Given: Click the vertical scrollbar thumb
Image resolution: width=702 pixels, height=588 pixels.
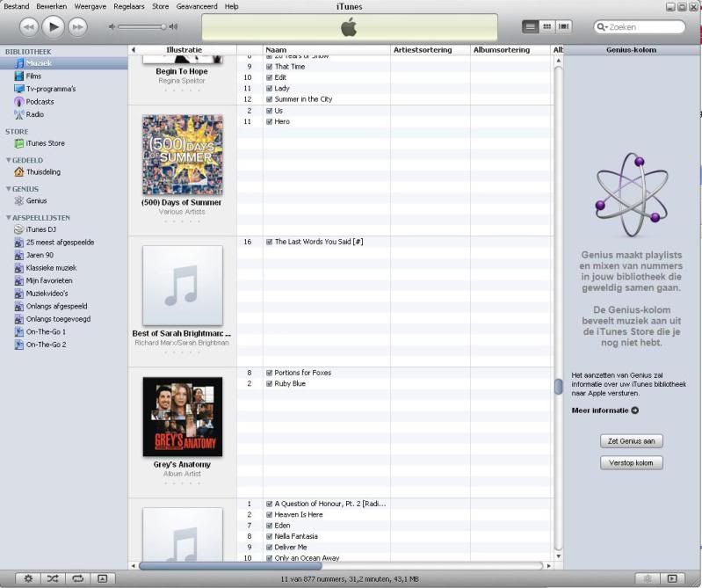Looking at the screenshot, I should tap(558, 387).
